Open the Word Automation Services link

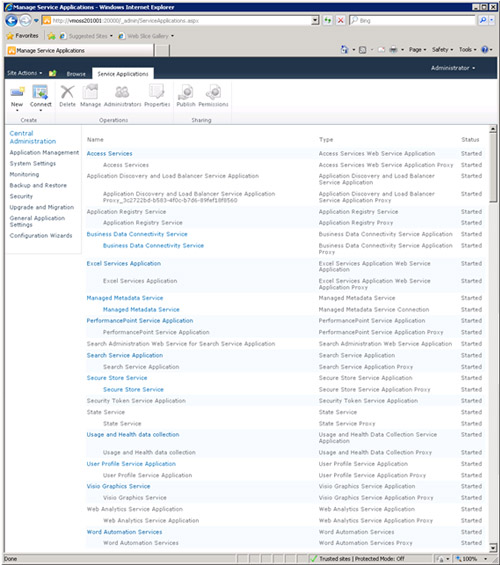[x=124, y=532]
